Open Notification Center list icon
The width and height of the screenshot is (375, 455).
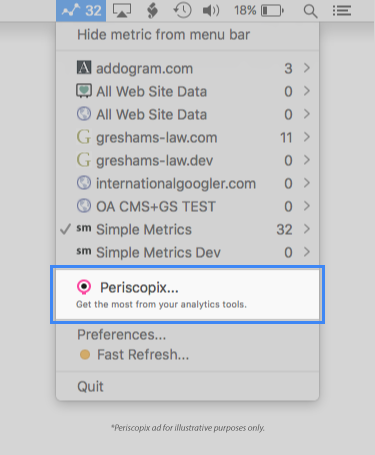342,11
